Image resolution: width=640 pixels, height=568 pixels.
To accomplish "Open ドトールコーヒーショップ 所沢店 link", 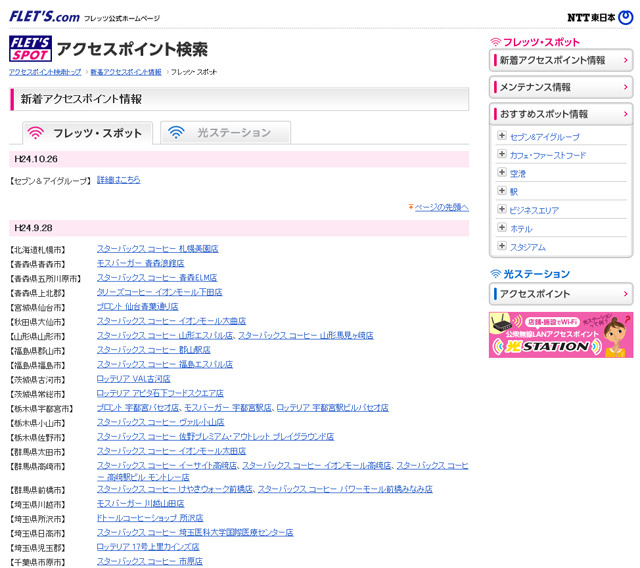I will point(150,518).
